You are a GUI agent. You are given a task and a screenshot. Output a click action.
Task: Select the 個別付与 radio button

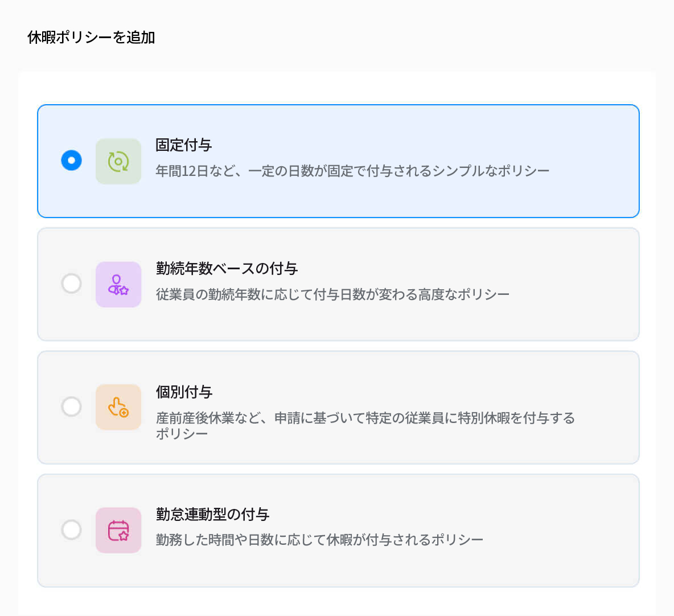(x=71, y=407)
